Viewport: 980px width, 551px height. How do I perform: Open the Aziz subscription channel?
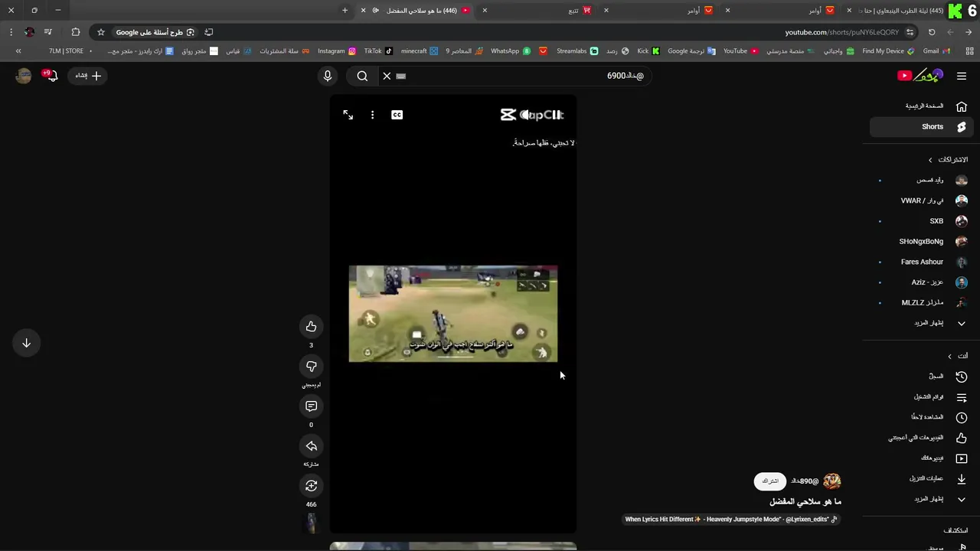(921, 282)
